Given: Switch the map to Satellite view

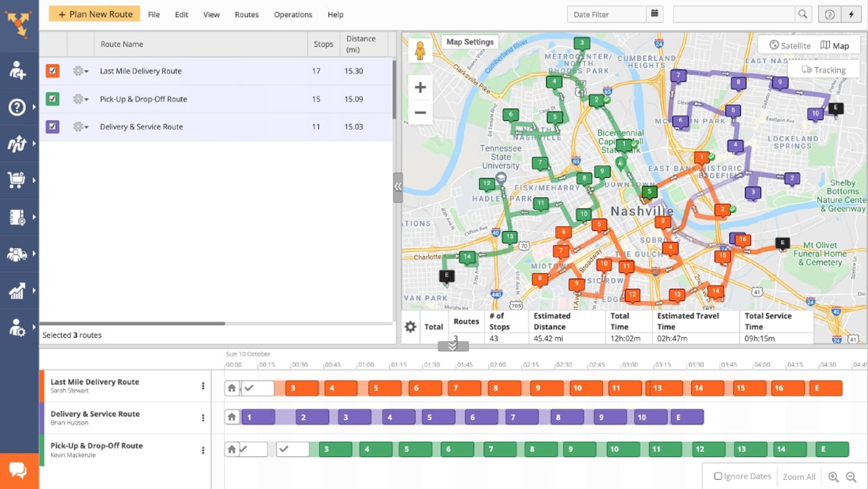Looking at the screenshot, I should pos(790,45).
